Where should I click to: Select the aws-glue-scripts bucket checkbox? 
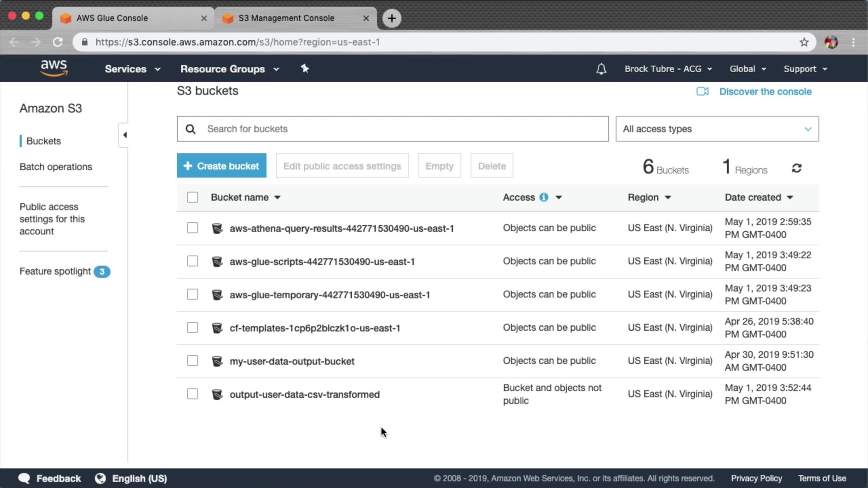pyautogui.click(x=193, y=261)
